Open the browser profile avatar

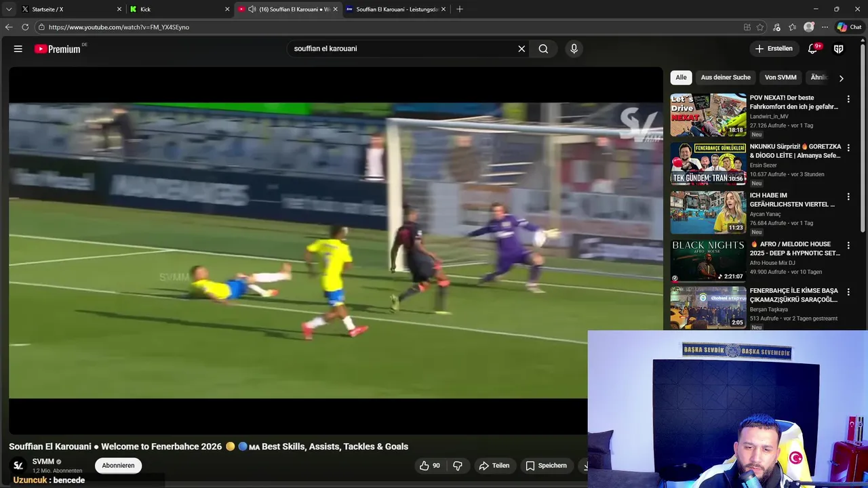[808, 27]
